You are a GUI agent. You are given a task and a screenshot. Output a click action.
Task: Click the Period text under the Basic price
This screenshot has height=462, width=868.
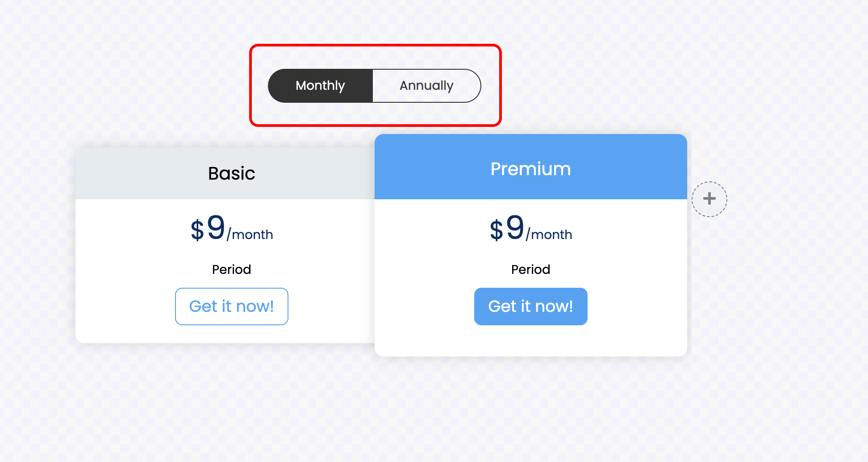pos(231,269)
